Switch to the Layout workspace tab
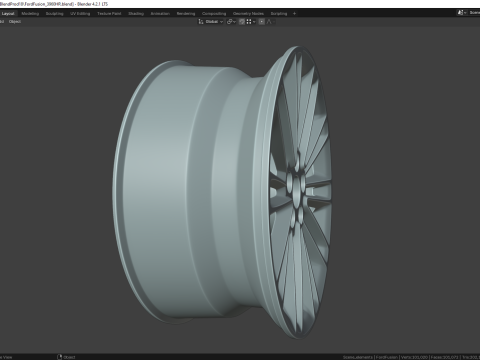Viewport: 480px width, 360px height. pyautogui.click(x=8, y=14)
